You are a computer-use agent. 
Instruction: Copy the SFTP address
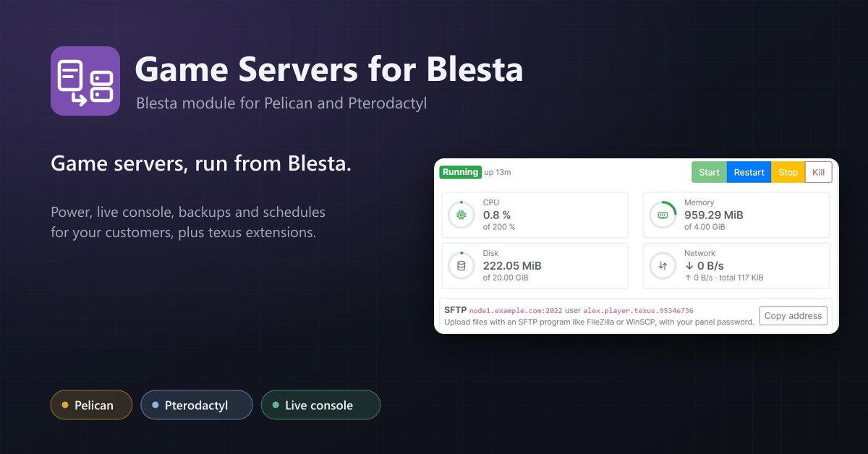tap(793, 315)
